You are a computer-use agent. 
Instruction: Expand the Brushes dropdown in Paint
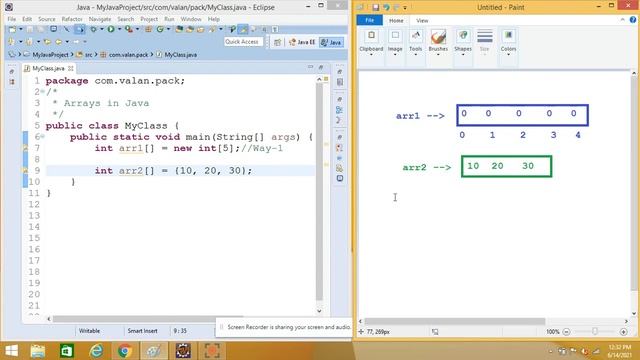pyautogui.click(x=438, y=54)
